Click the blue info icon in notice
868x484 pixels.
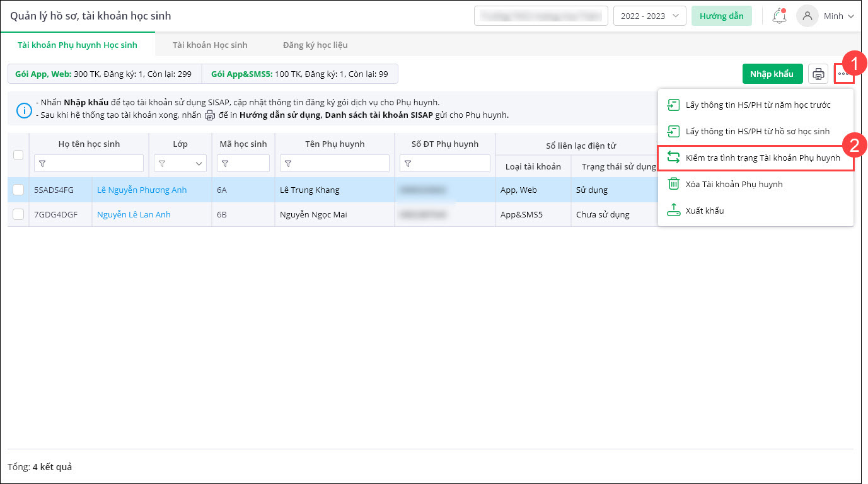[x=24, y=110]
